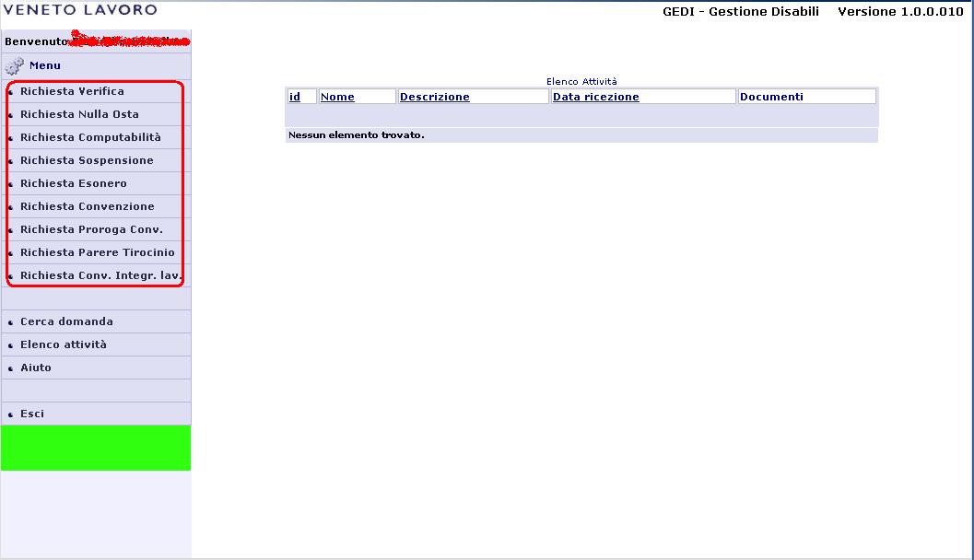Show the Elenco attività list
Image resolution: width=974 pixels, height=560 pixels.
click(64, 344)
